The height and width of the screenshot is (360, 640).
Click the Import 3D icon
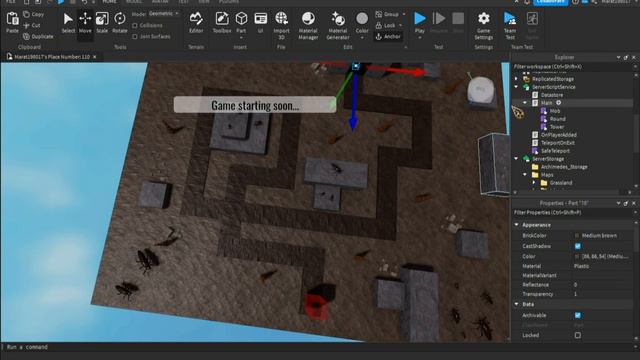281,19
